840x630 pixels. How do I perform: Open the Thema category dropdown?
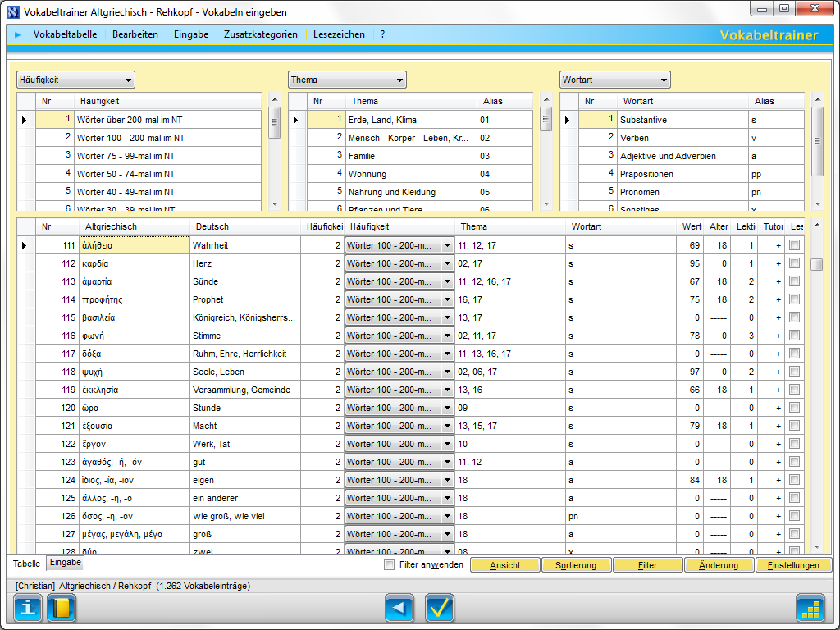347,80
